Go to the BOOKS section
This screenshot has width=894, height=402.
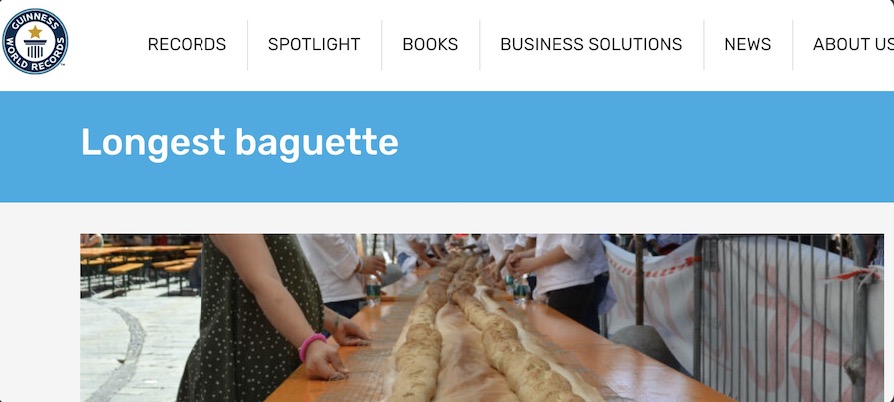click(430, 44)
